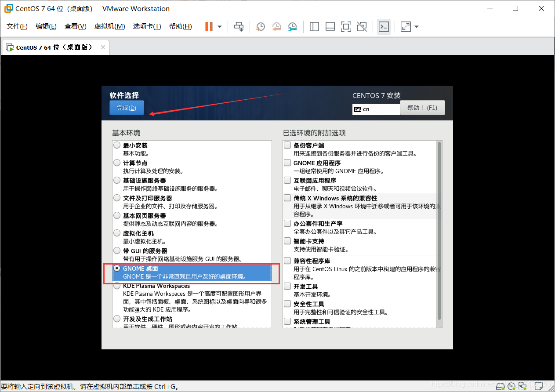Open the 选项卡(T) menu
This screenshot has height=392, width=555.
[x=147, y=27]
